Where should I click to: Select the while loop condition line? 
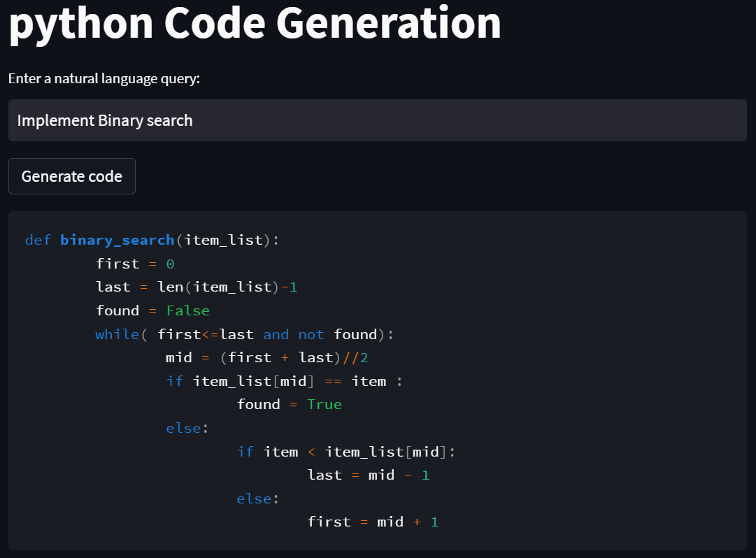(x=243, y=334)
